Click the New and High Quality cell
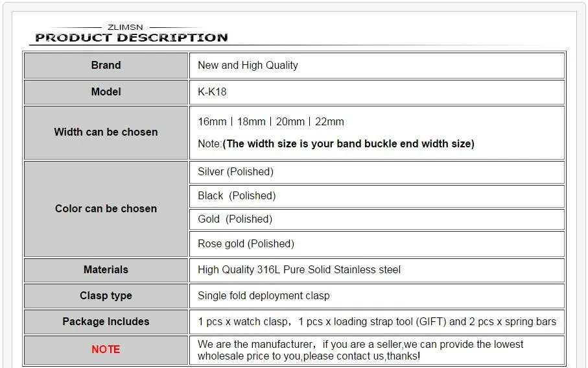Viewport: 588px width, 368px height. pos(248,66)
